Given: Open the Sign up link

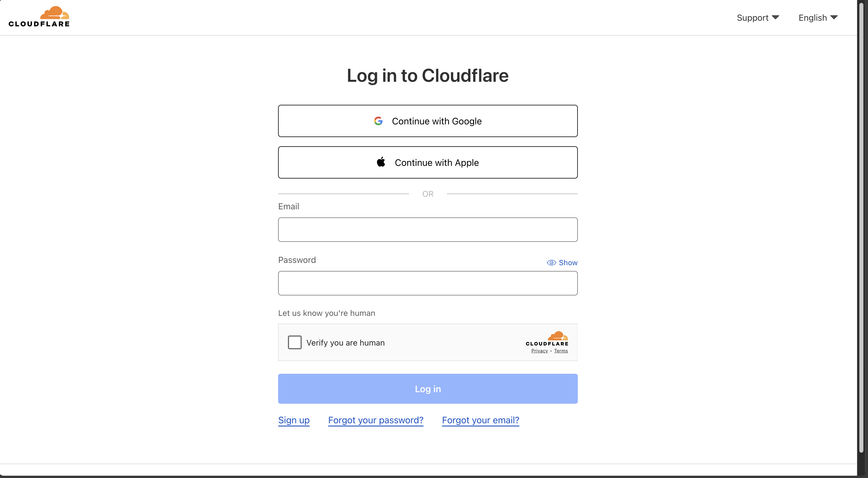Looking at the screenshot, I should pos(293,420).
